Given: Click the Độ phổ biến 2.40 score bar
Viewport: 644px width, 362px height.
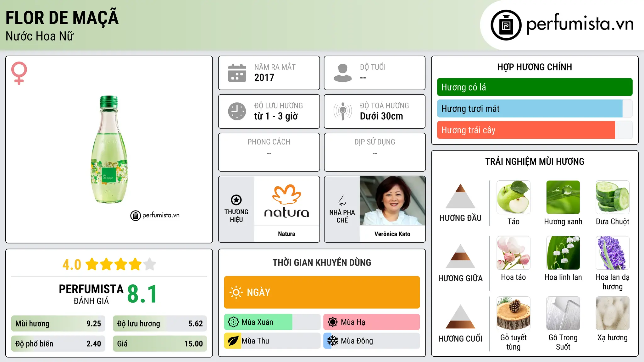Looking at the screenshot, I should [58, 344].
